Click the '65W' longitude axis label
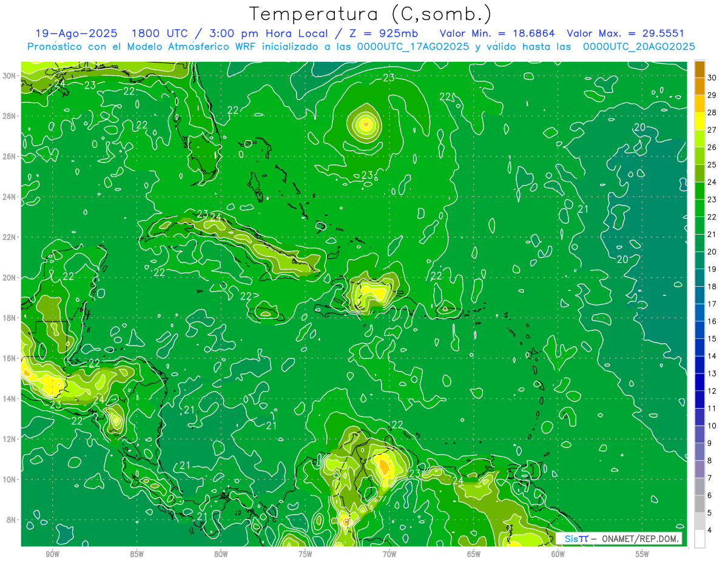This screenshot has height=562, width=728. point(474,554)
